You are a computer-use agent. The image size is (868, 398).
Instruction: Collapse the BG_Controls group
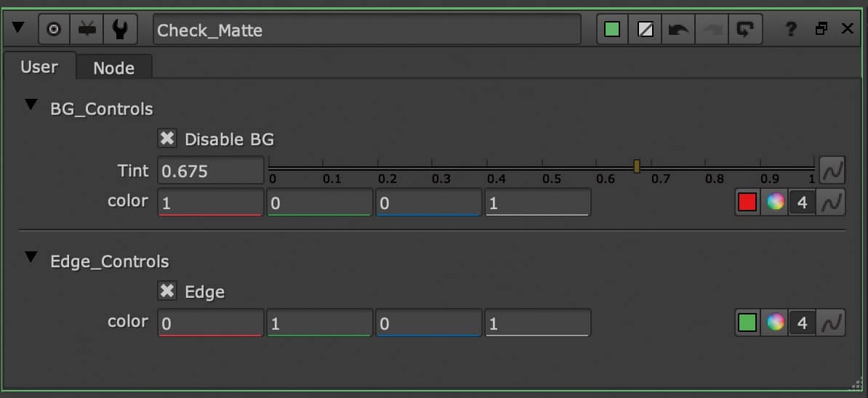point(31,105)
